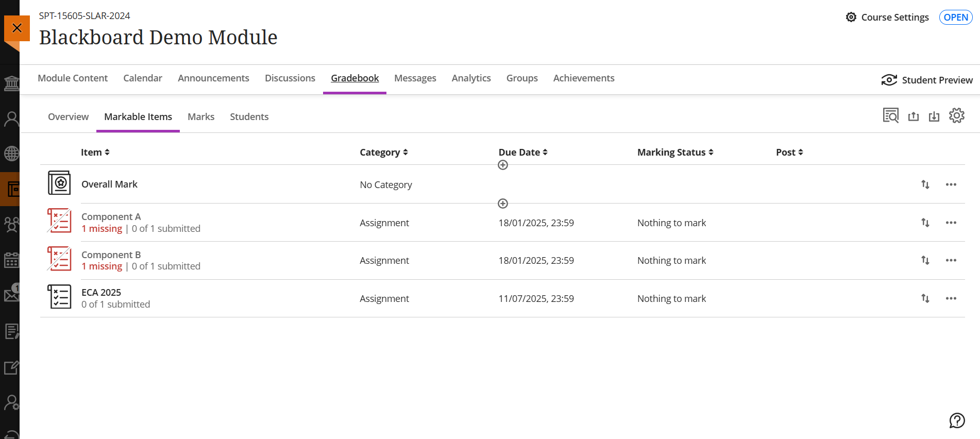Click 'No Category' in Overall Mark row
Screen dimensions: 980x439
[386, 184]
